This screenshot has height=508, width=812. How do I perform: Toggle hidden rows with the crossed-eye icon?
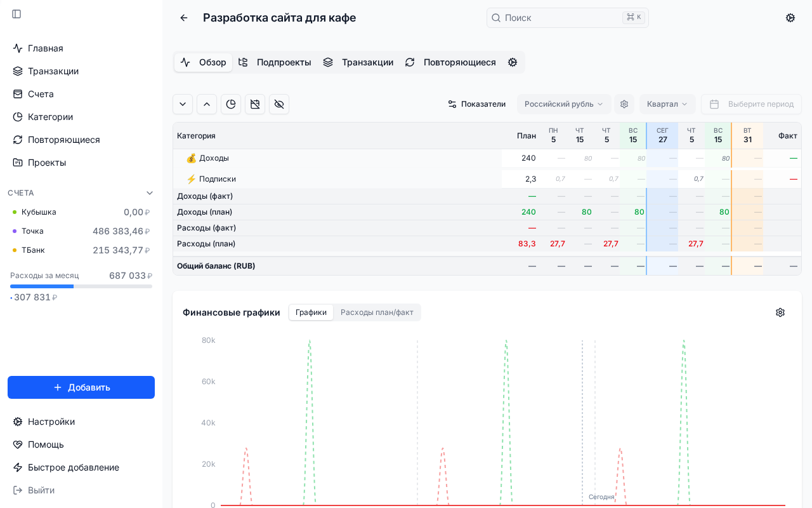(x=279, y=104)
